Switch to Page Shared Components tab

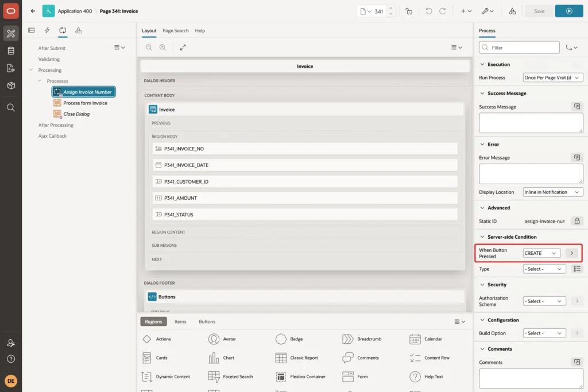tap(78, 30)
